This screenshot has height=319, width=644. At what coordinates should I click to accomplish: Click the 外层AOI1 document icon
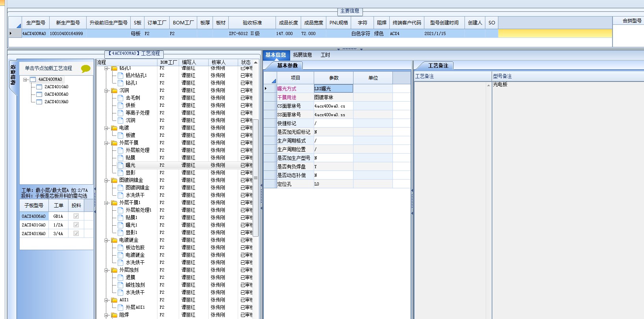pyautogui.click(x=121, y=307)
